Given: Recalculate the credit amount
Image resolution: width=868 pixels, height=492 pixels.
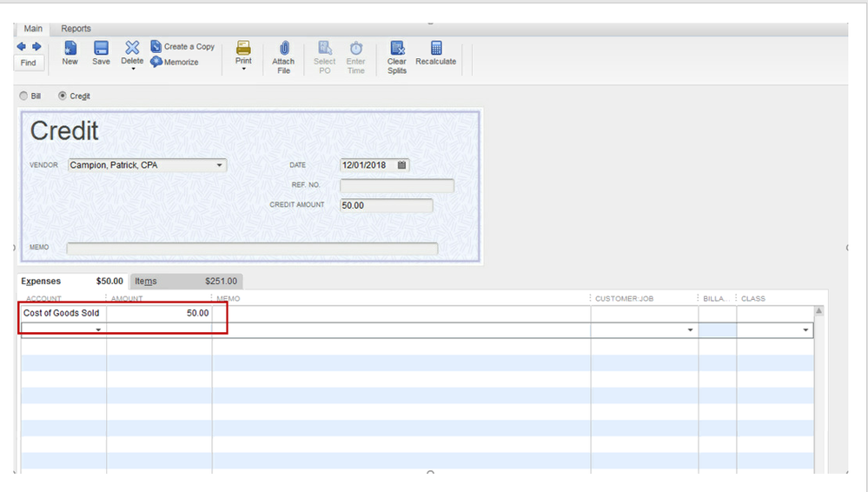Looking at the screenshot, I should pos(435,53).
